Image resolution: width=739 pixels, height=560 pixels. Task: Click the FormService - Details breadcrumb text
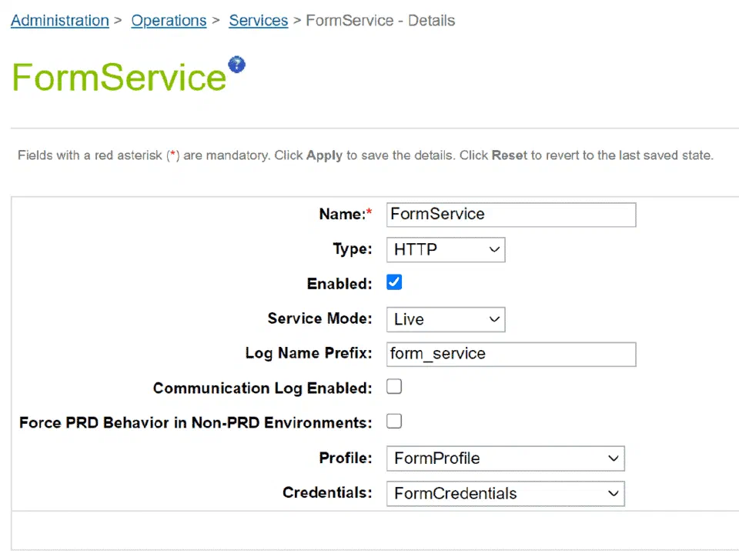click(x=380, y=21)
